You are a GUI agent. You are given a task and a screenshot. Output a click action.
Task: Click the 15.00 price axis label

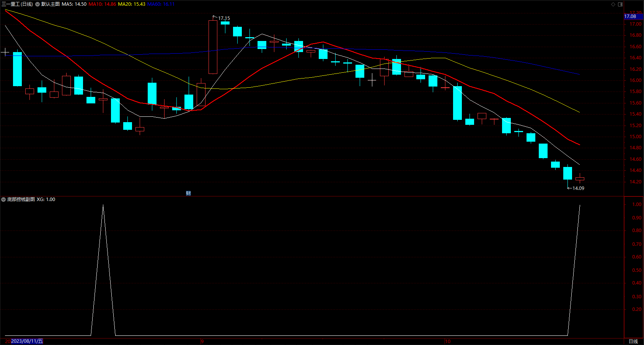coord(636,137)
